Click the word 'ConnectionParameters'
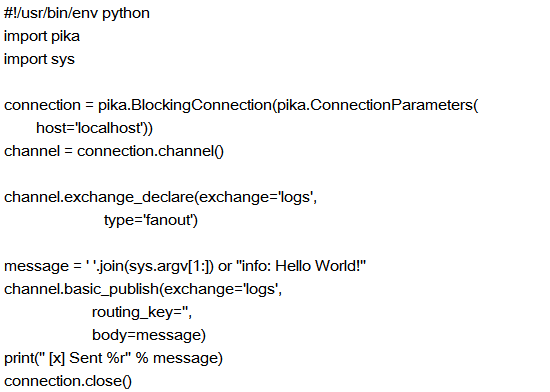This screenshot has width=550, height=392. click(x=391, y=105)
